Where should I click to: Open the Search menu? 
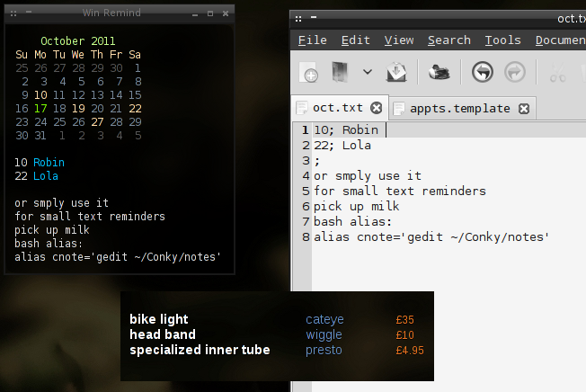pos(449,40)
